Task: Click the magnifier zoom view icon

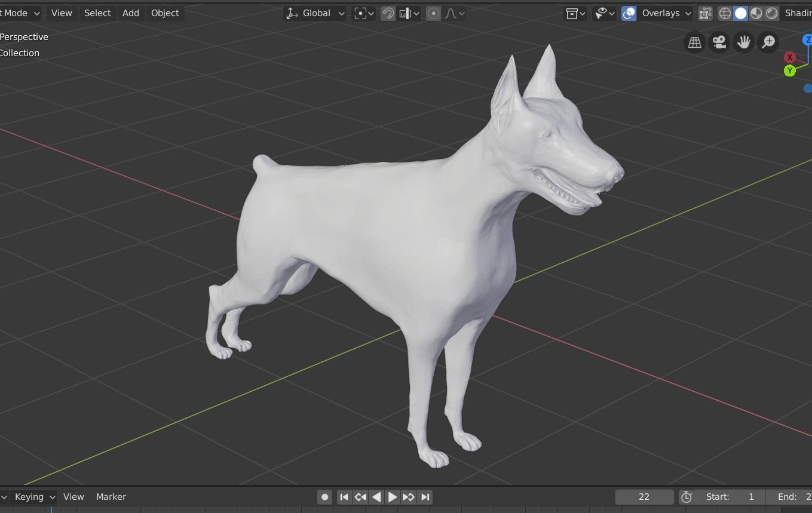Action: (x=768, y=42)
